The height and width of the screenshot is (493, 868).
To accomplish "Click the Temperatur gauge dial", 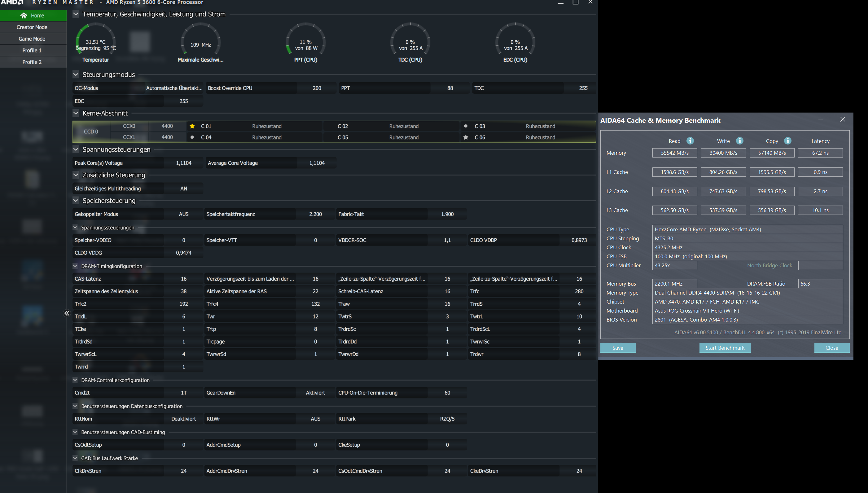I will click(x=96, y=40).
